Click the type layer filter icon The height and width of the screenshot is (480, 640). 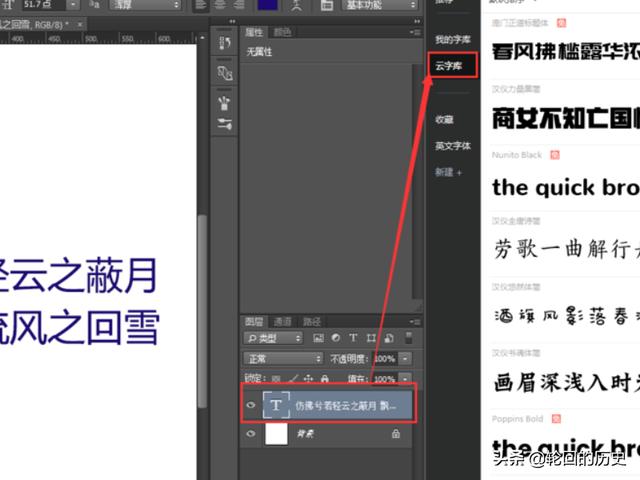(353, 338)
